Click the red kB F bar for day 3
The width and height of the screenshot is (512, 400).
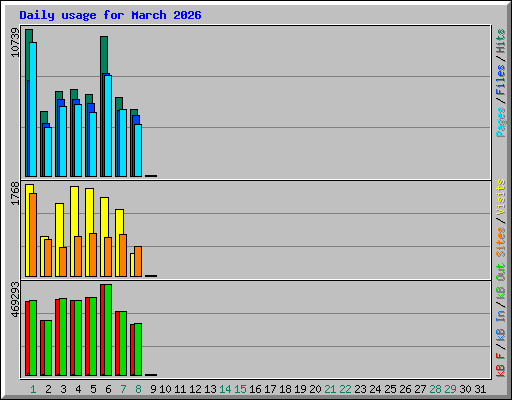(57, 337)
